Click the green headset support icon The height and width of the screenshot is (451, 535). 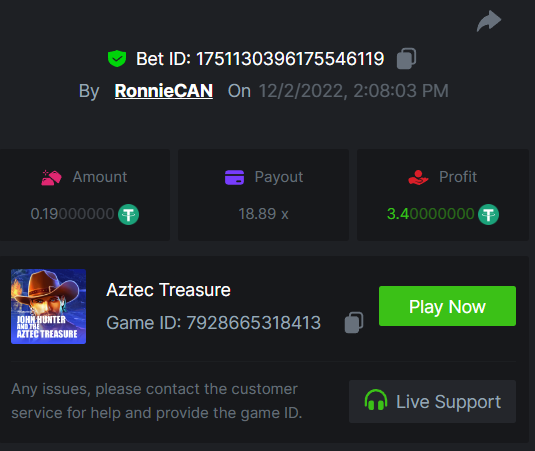pos(376,400)
